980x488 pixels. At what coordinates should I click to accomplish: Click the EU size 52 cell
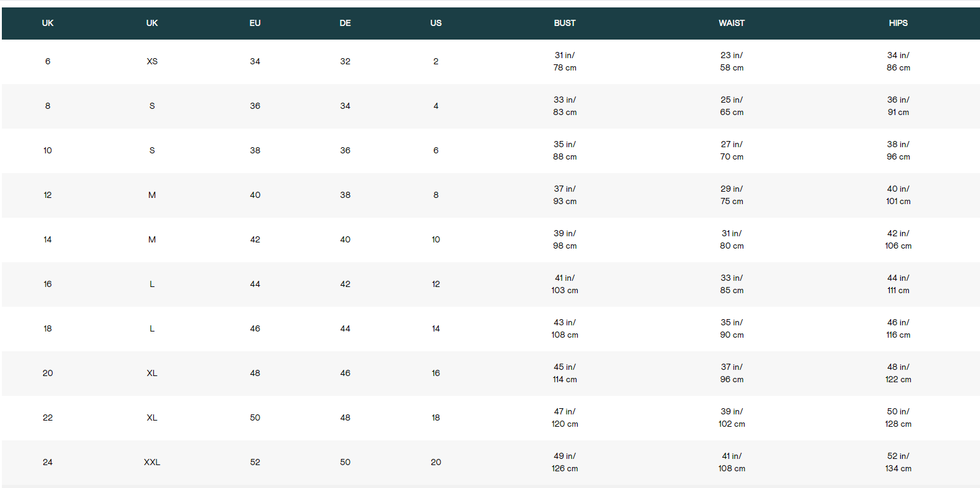pos(255,462)
